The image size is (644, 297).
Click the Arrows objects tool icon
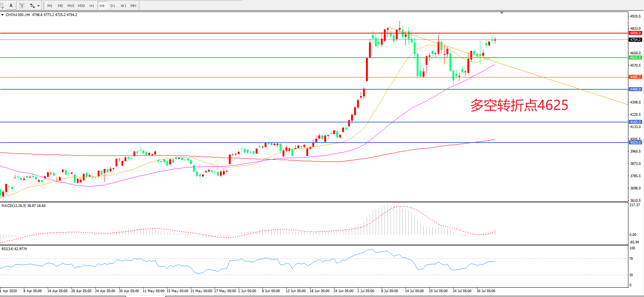click(32, 6)
